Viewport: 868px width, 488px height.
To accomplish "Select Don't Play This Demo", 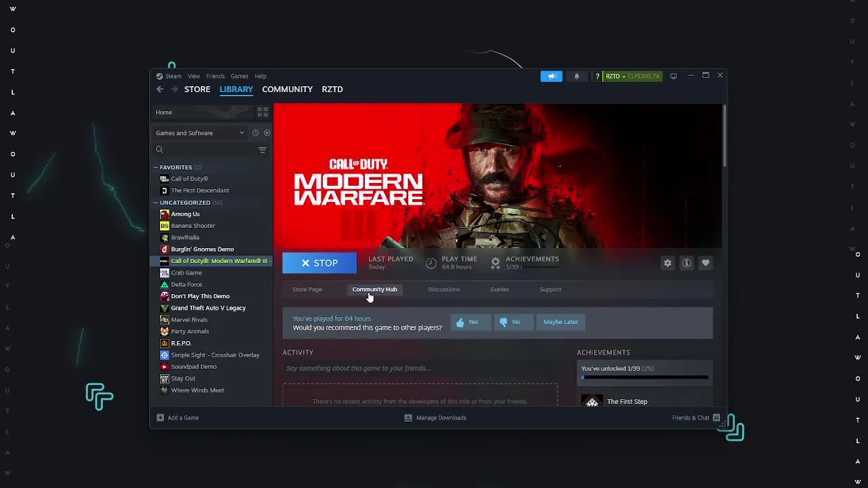I will [x=200, y=296].
